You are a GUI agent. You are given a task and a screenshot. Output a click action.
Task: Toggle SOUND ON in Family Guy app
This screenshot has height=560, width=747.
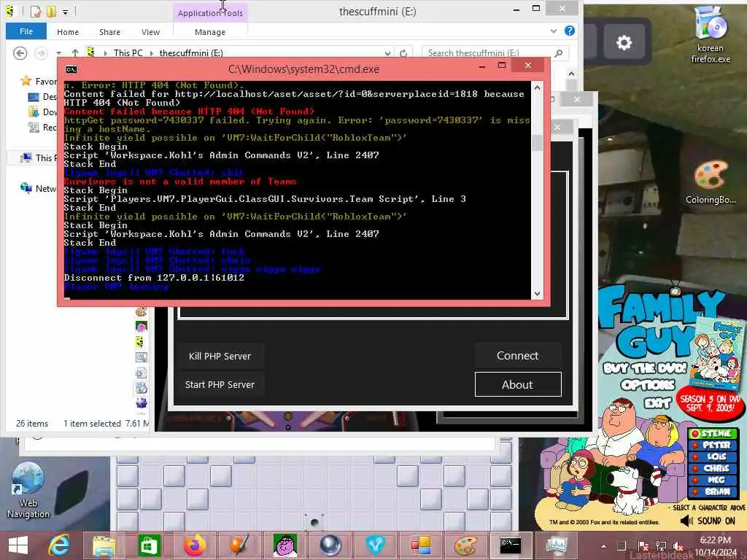(x=708, y=521)
